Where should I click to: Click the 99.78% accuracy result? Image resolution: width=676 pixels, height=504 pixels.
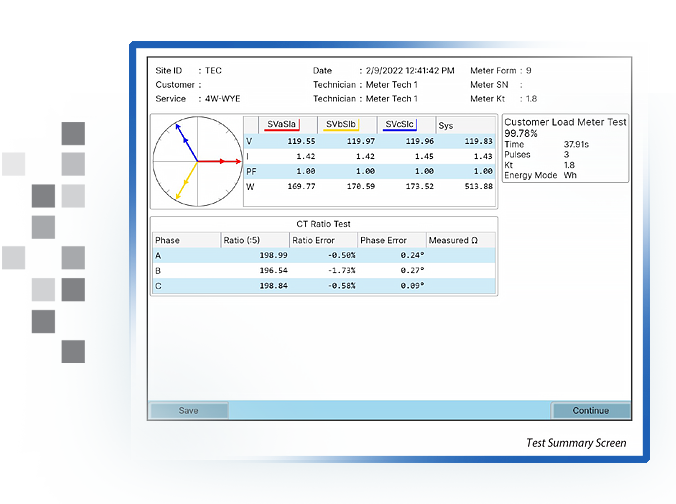521,133
